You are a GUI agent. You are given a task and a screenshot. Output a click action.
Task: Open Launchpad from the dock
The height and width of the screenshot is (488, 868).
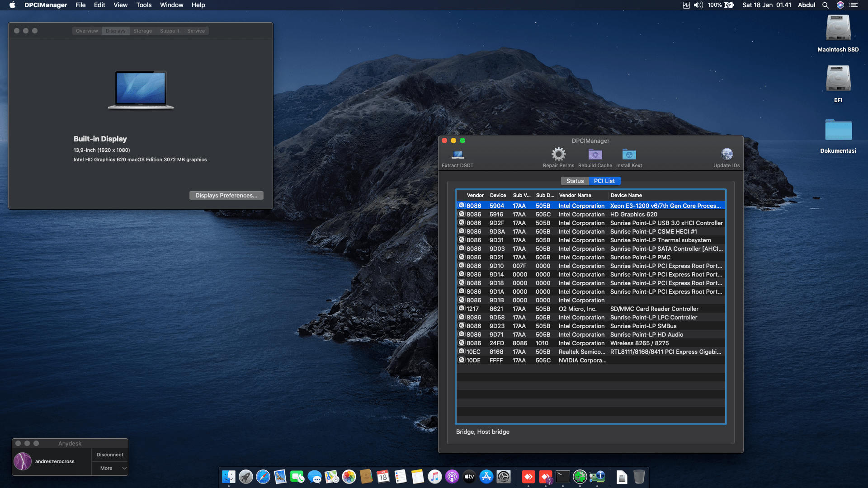tap(246, 477)
